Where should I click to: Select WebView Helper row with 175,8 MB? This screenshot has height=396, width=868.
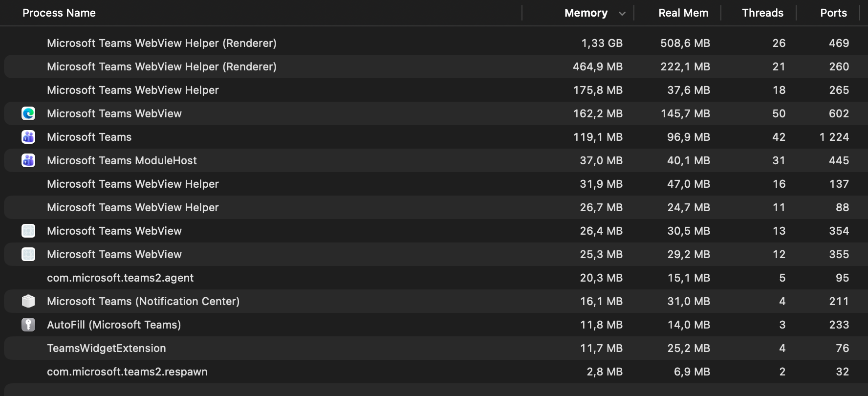434,90
